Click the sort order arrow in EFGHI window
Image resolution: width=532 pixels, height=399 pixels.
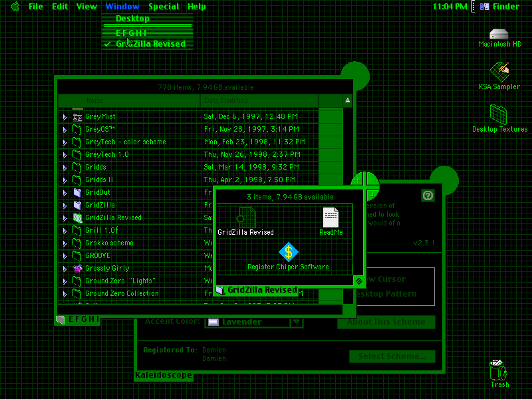point(347,100)
